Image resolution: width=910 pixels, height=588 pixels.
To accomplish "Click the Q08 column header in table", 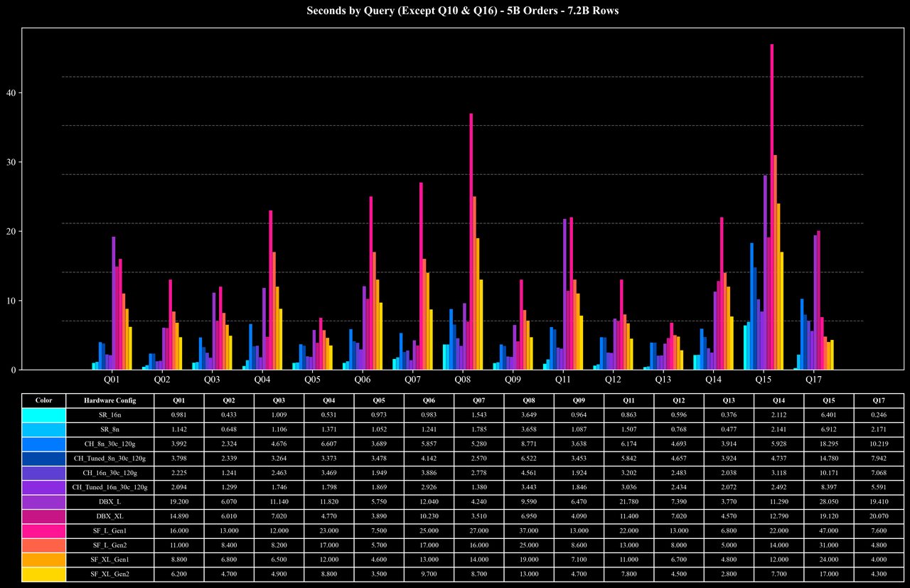I will pyautogui.click(x=529, y=400).
